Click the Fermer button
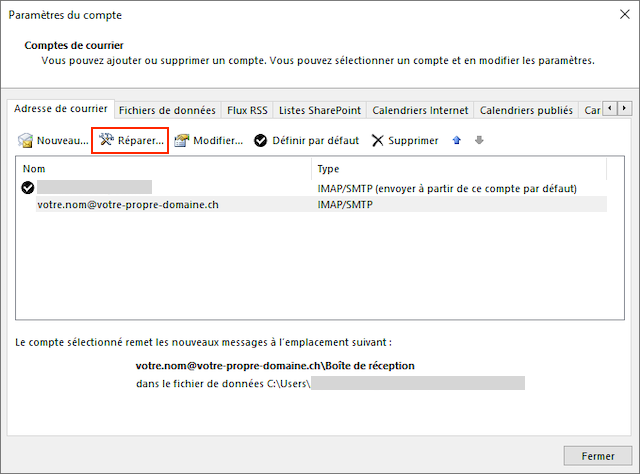This screenshot has width=640, height=474. [x=598, y=456]
